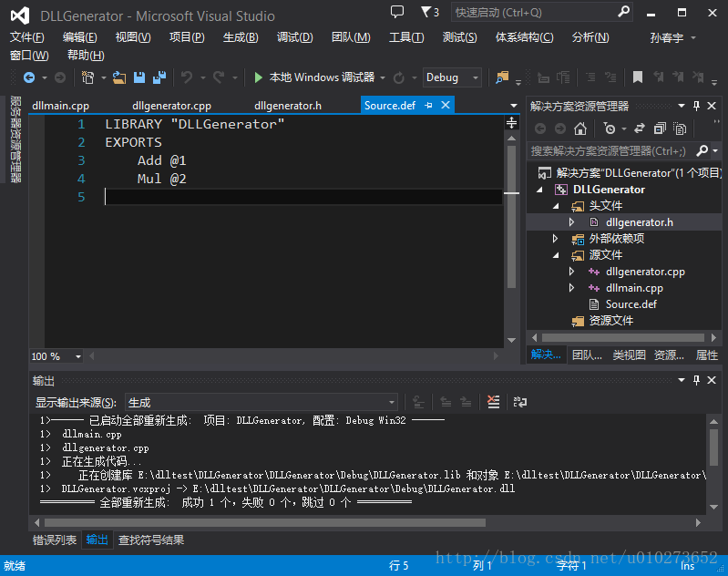The width and height of the screenshot is (728, 576).
Task: Click the Solution Explorer search magnifier
Action: 702,150
